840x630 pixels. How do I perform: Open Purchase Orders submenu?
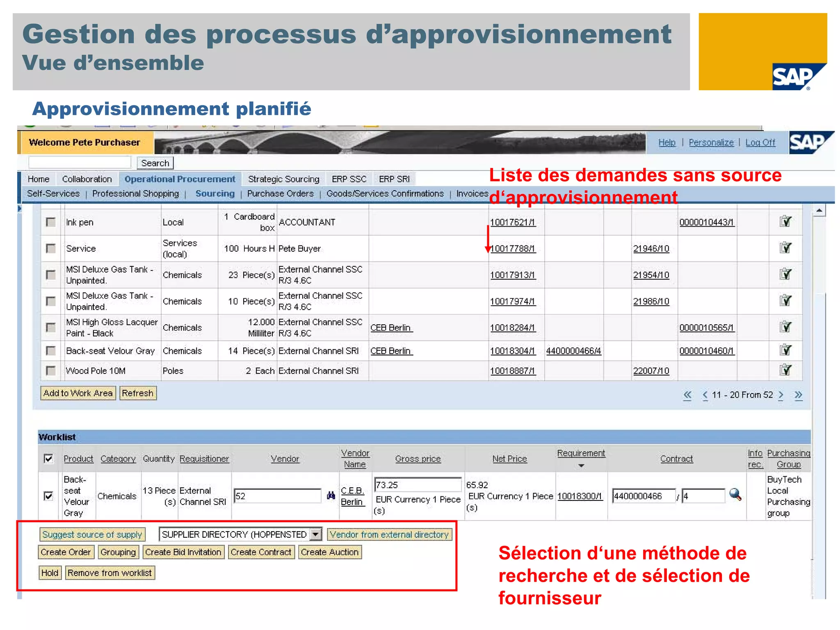point(280,193)
